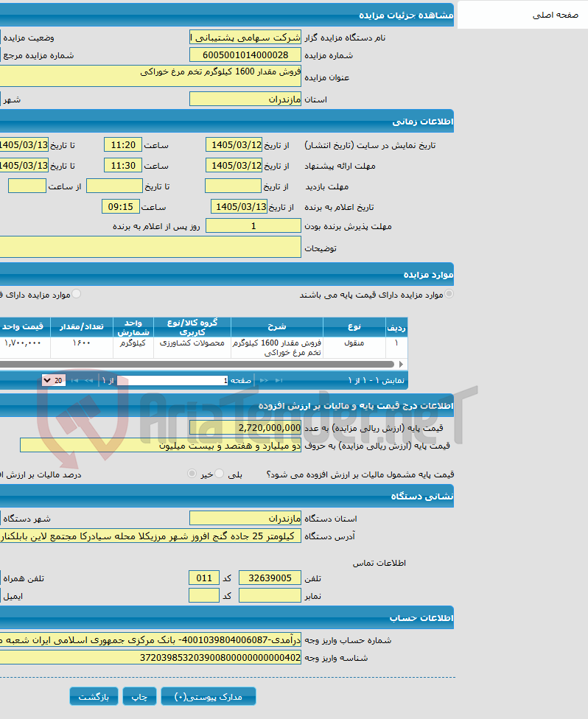Open the rows-per-page dropdown showing 20
The width and height of the screenshot is (588, 719).
coord(54,381)
